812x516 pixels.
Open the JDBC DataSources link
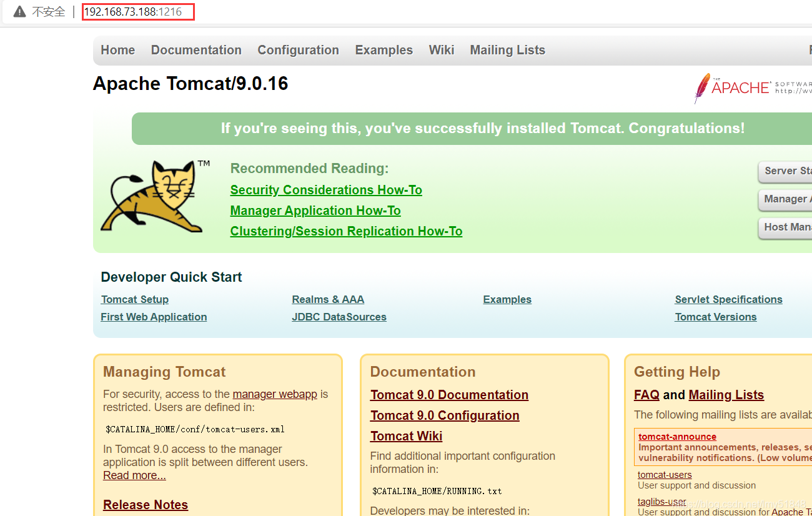point(339,317)
